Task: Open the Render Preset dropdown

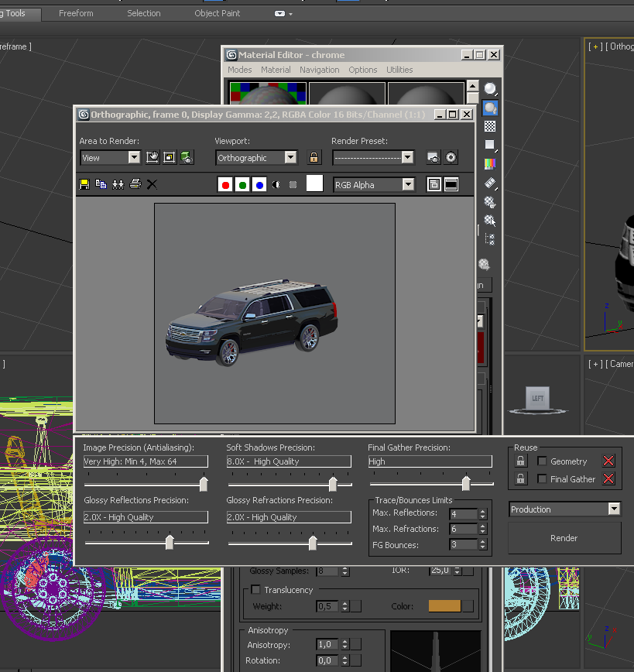Action: 373,158
